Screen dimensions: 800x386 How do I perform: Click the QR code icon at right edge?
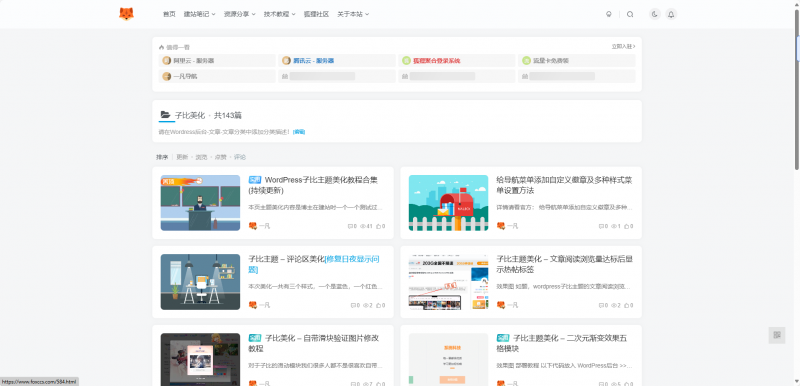click(777, 335)
